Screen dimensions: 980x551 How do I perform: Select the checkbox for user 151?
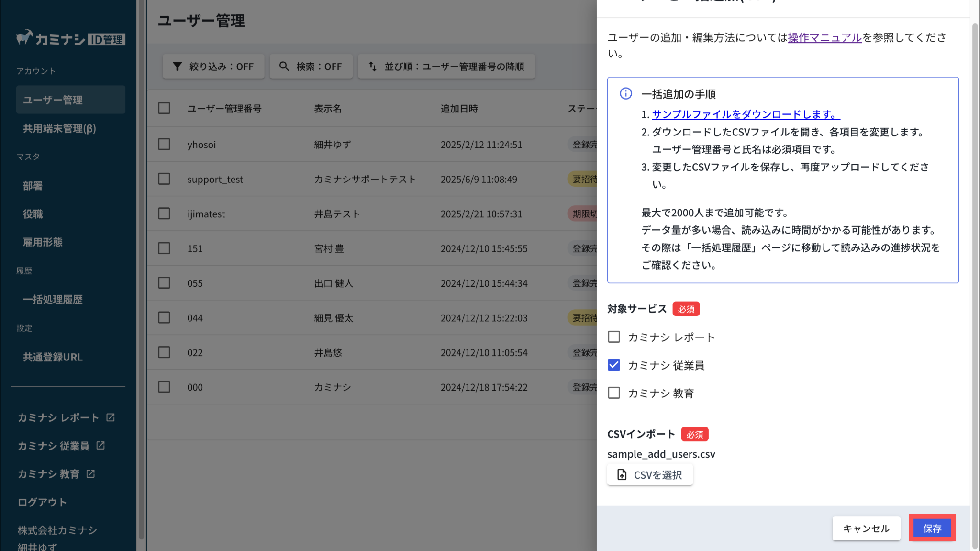coord(164,248)
